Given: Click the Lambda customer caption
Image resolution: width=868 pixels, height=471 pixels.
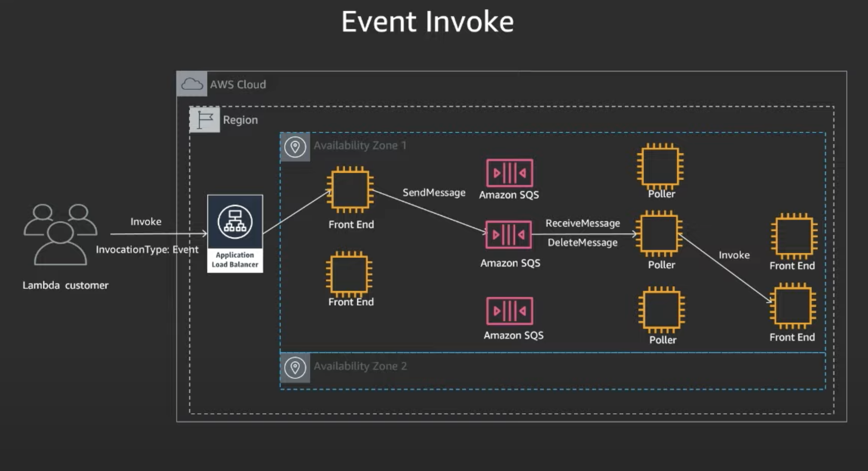Looking at the screenshot, I should (66, 285).
